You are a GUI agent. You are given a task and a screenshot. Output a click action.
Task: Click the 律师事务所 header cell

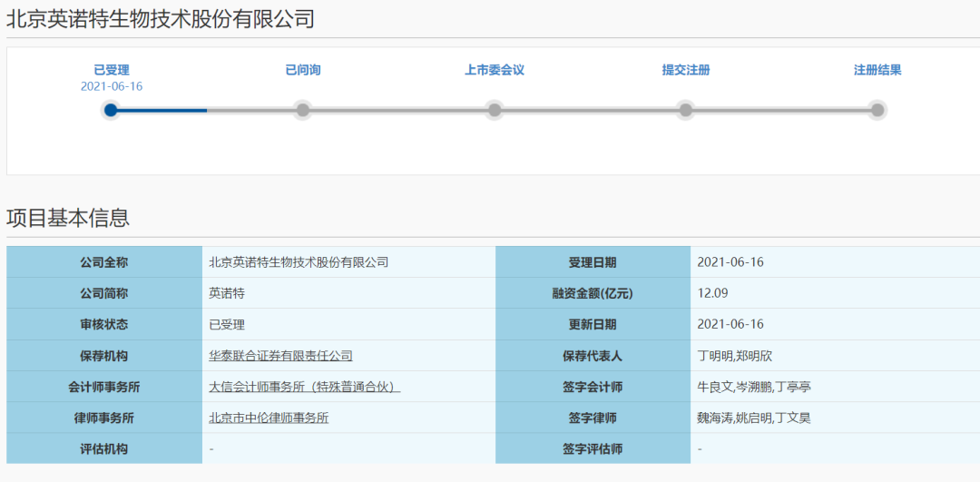point(104,418)
